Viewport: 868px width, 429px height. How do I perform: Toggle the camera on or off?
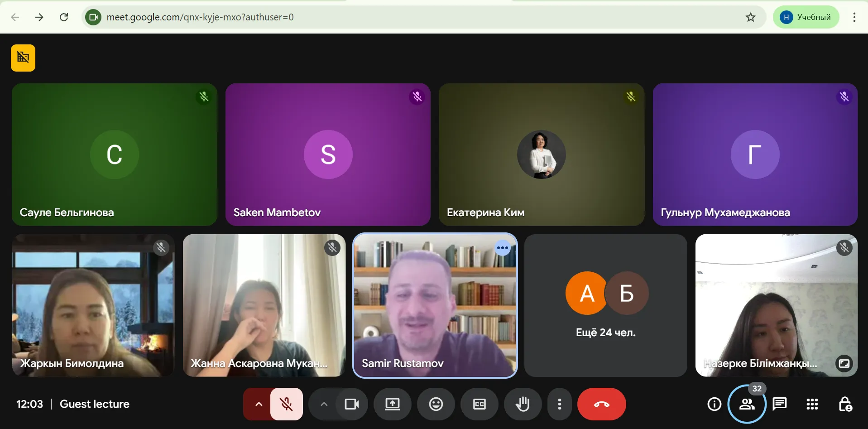tap(352, 404)
